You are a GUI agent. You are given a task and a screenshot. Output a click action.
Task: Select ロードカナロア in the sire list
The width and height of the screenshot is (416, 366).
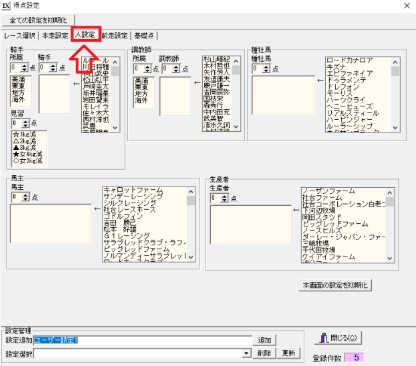(x=349, y=60)
